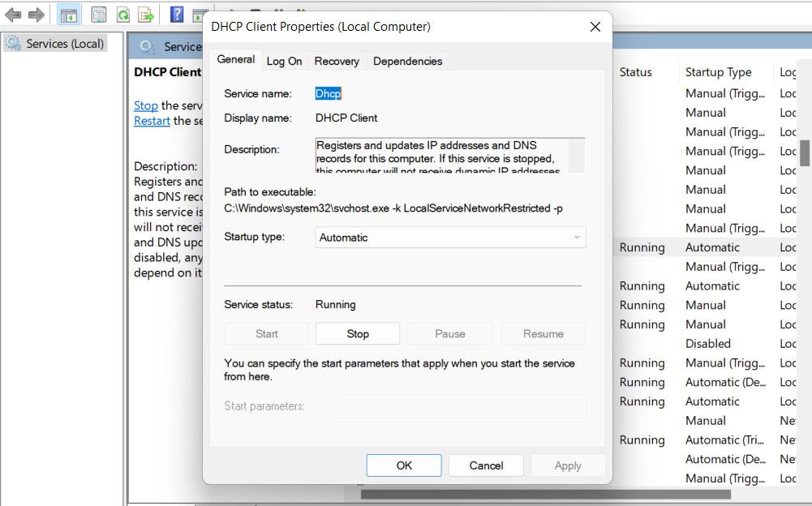Select the General tab
The image size is (812, 506).
[x=235, y=59]
